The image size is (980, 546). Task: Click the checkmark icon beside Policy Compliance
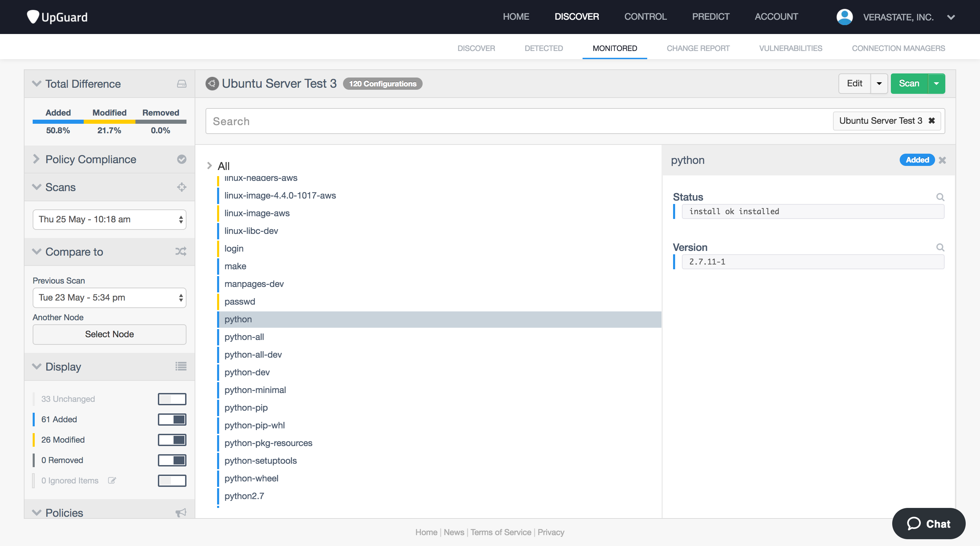click(x=181, y=159)
